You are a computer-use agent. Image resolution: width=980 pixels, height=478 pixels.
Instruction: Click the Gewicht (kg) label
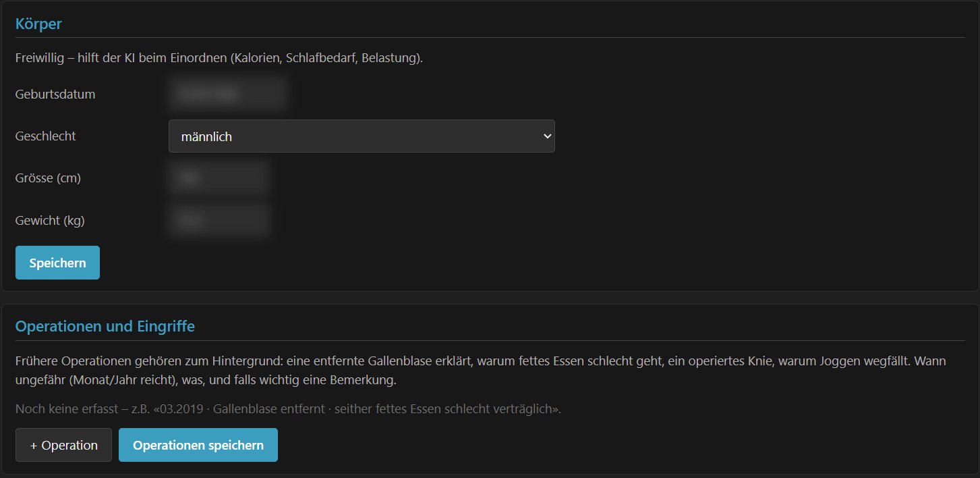(x=50, y=220)
